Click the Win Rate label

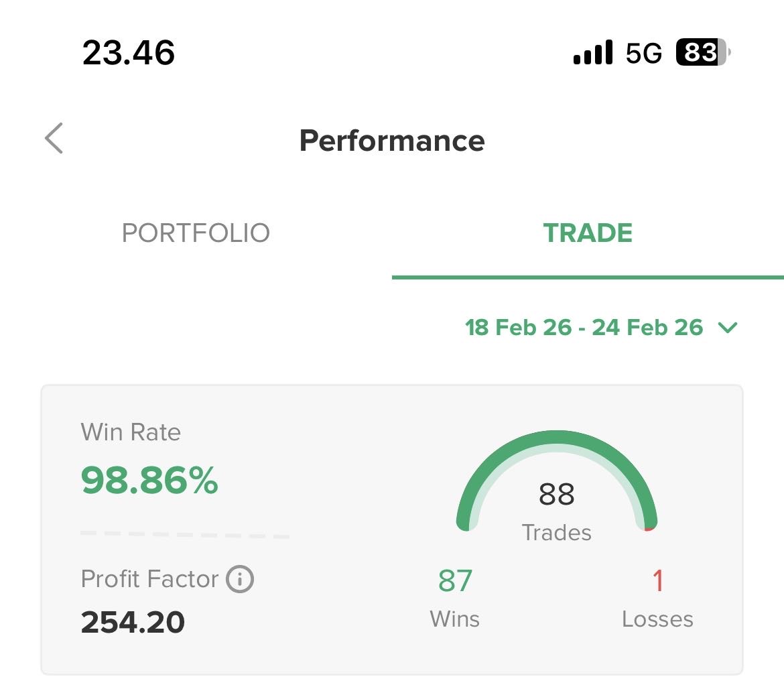tap(131, 432)
